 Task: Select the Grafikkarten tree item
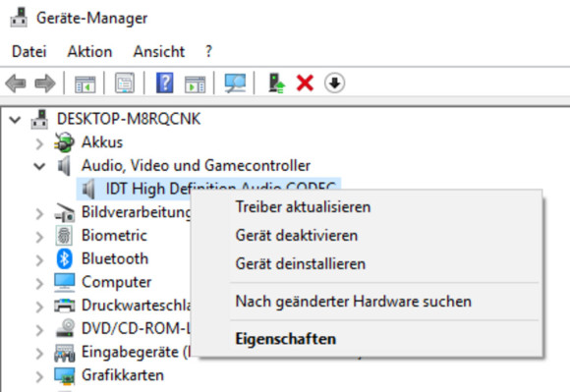point(123,375)
